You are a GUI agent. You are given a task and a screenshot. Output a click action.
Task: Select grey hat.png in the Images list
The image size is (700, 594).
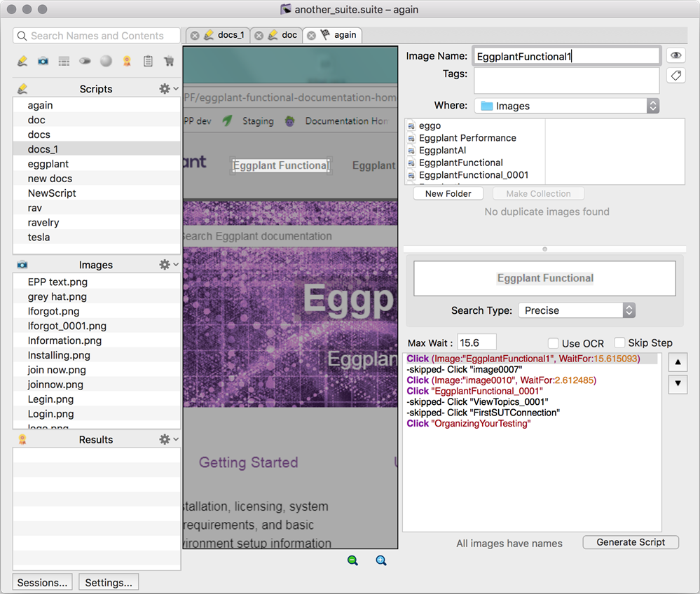(97, 297)
